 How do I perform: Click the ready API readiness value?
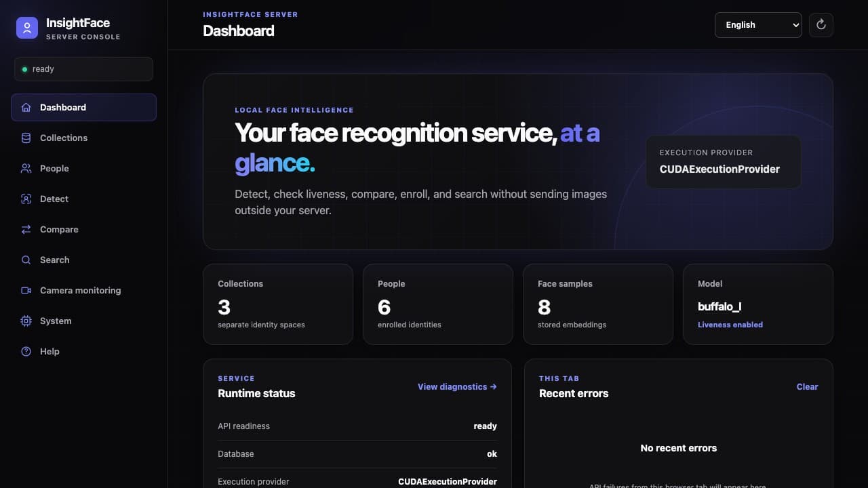(485, 426)
